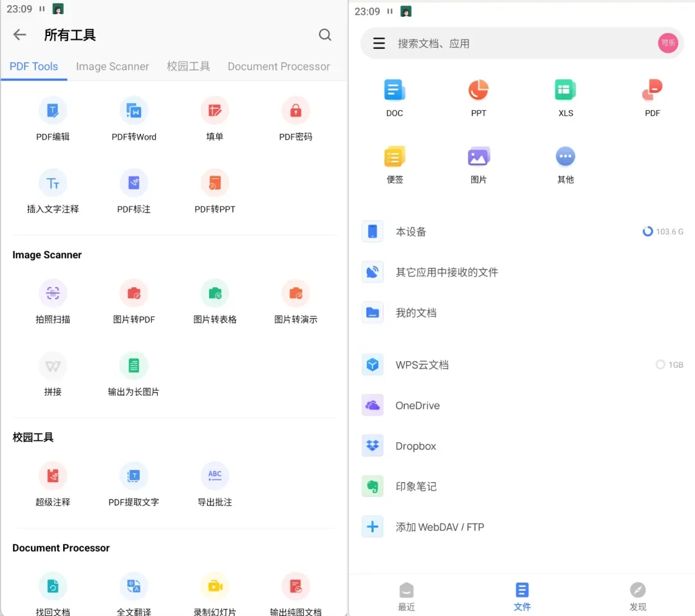Open the search magnifier in 所有工具
The height and width of the screenshot is (616, 695).
point(325,35)
